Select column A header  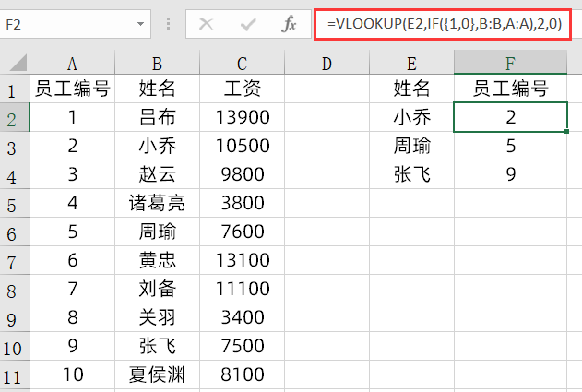click(72, 63)
